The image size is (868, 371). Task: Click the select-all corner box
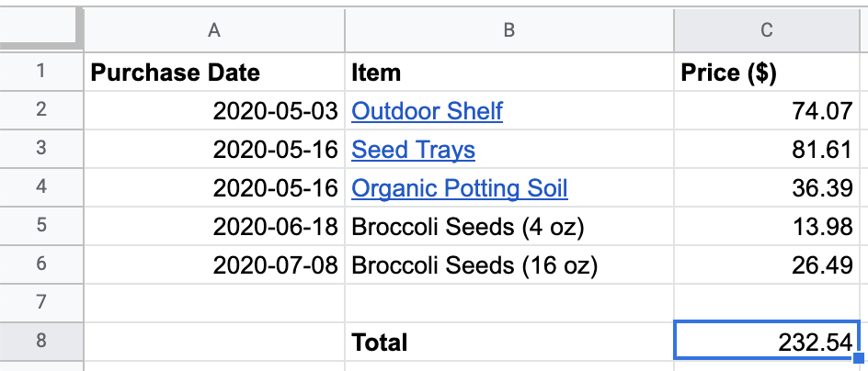[x=41, y=30]
